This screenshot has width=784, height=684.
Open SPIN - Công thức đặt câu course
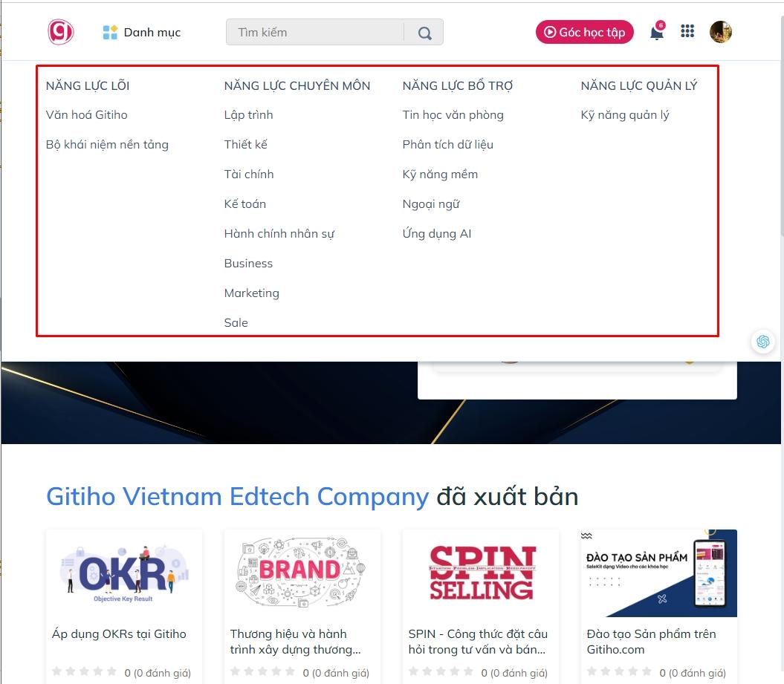click(478, 642)
